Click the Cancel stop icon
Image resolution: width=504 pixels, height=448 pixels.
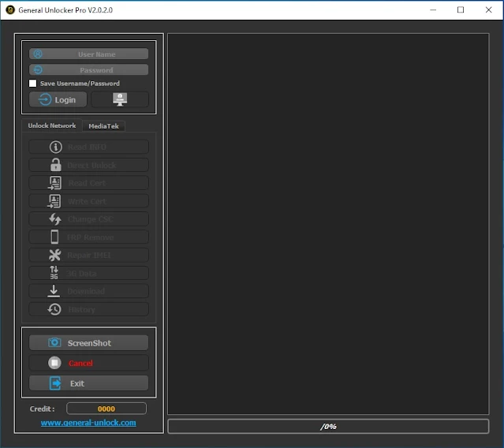pos(54,363)
